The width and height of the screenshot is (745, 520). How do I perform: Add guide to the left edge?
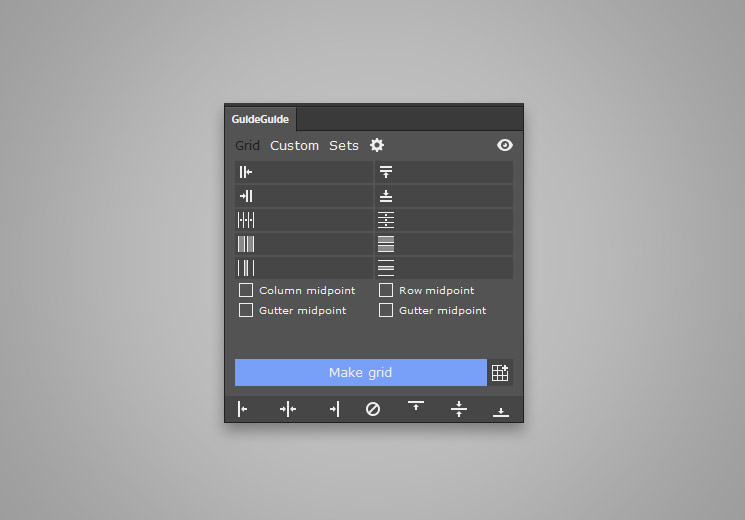(242, 409)
